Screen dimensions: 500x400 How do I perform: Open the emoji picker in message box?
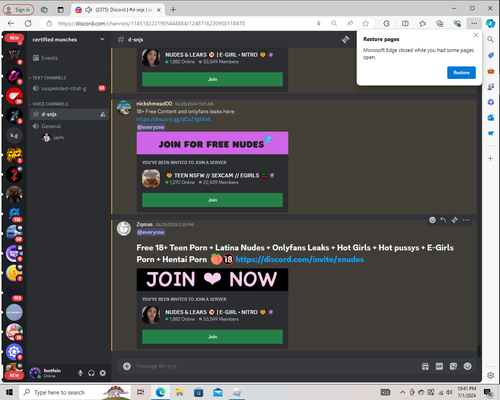468,366
